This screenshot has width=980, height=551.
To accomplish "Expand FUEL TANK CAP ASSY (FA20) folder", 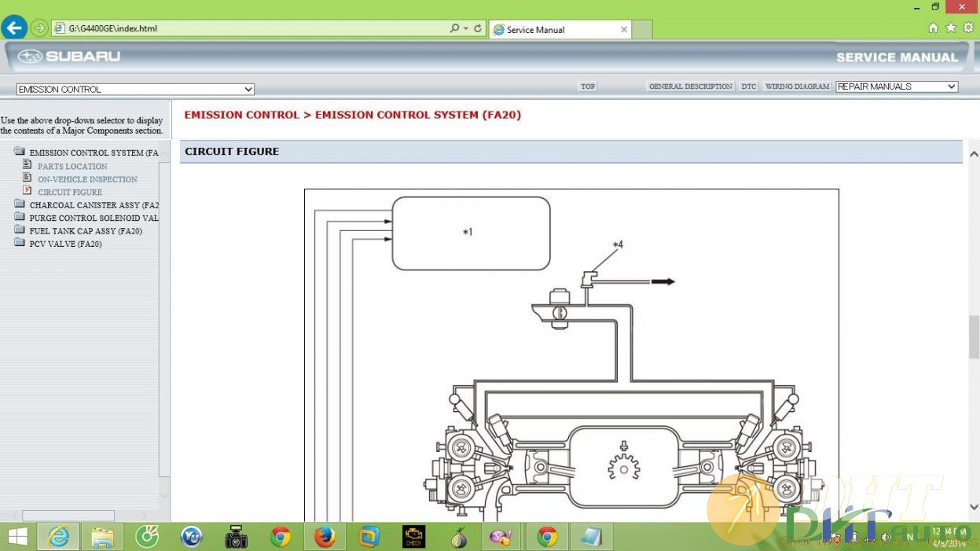I will (20, 230).
